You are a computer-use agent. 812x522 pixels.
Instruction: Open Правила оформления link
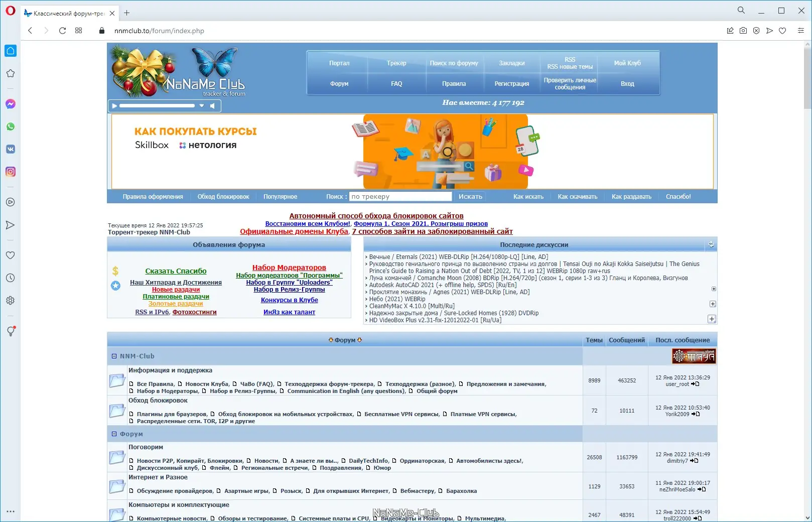point(153,197)
